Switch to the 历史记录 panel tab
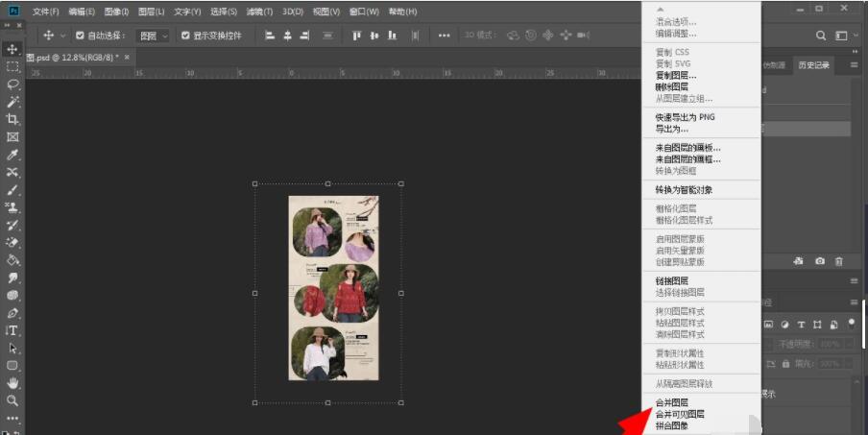Screen dimensions: 868x435 (812, 65)
